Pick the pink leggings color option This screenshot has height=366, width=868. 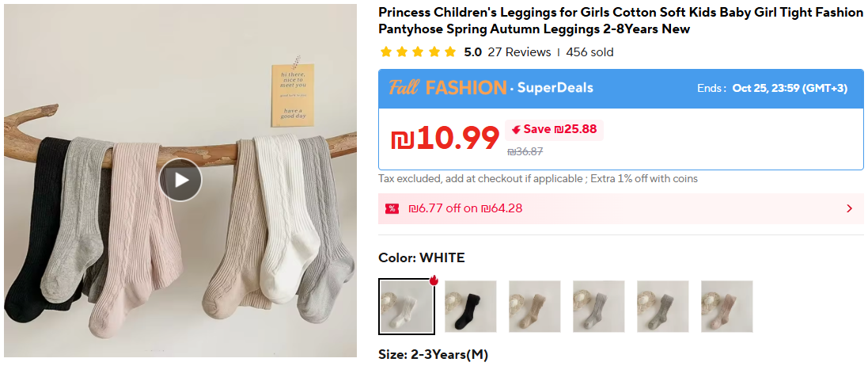pos(727,307)
